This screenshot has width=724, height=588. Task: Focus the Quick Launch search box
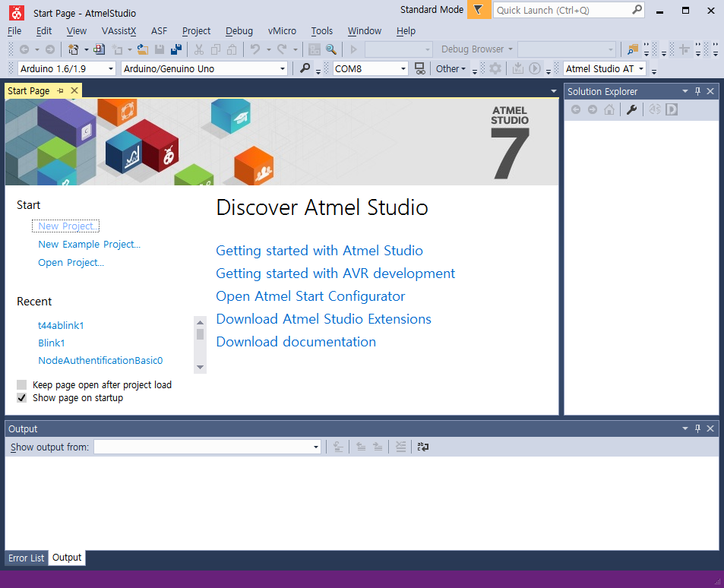click(x=561, y=10)
